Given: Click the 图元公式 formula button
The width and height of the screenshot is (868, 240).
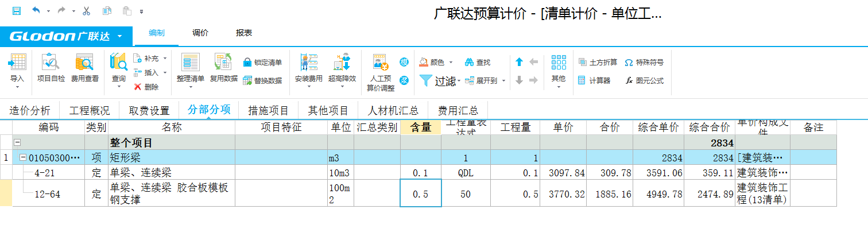Looking at the screenshot, I should click(644, 80).
